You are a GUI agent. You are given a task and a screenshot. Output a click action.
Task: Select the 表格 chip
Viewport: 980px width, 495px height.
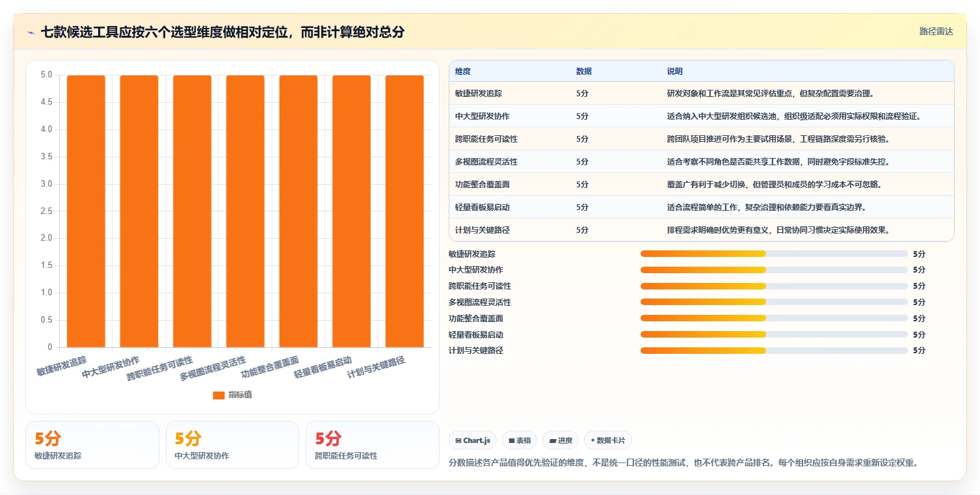click(520, 440)
